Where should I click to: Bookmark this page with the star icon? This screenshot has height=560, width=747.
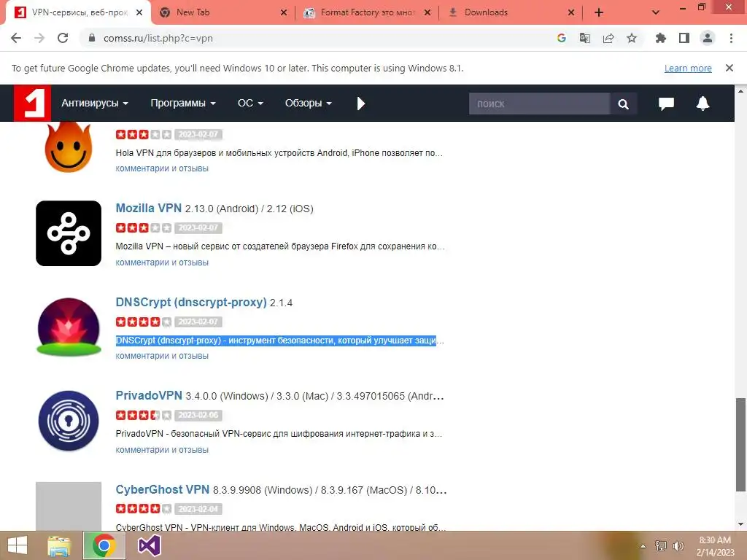click(x=631, y=38)
